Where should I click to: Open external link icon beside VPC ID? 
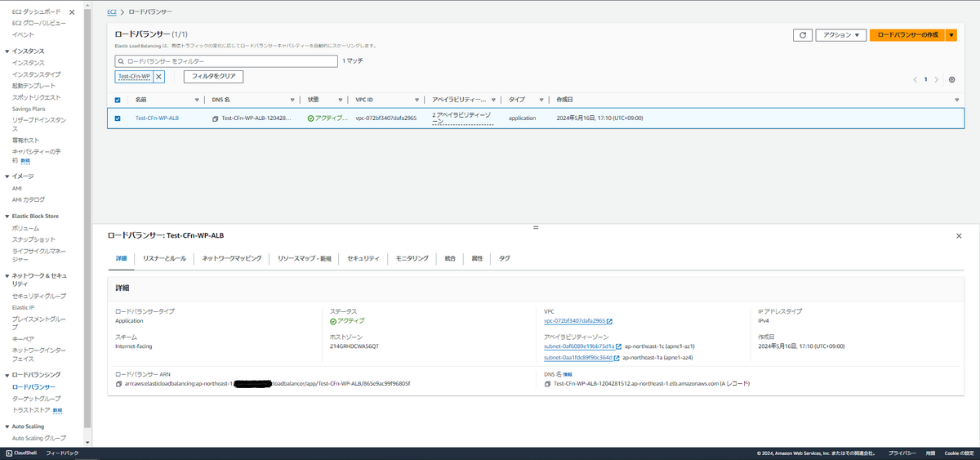(610, 321)
